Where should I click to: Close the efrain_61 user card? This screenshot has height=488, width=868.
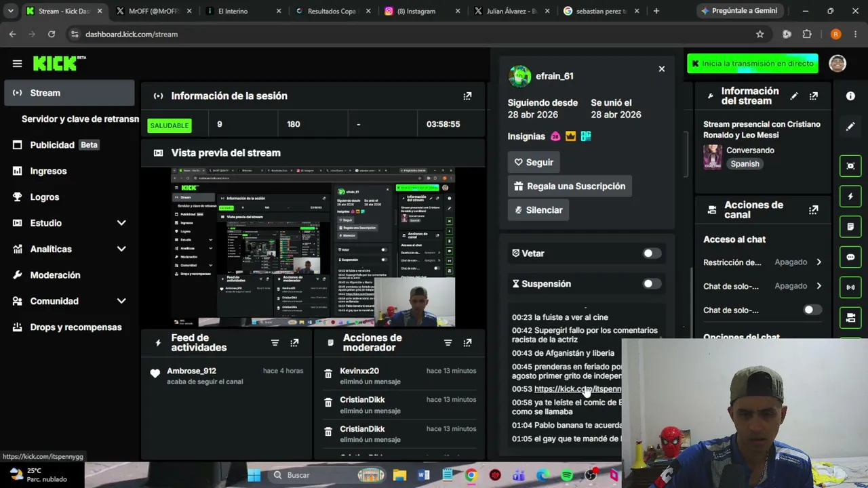662,69
